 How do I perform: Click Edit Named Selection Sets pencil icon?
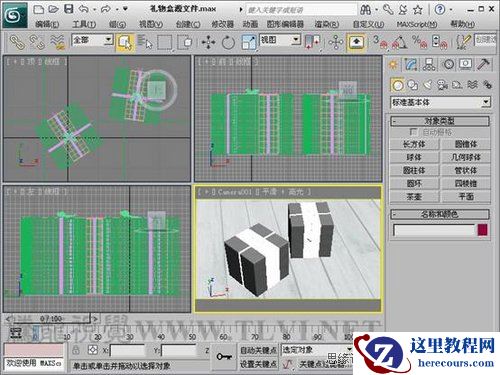pos(464,42)
